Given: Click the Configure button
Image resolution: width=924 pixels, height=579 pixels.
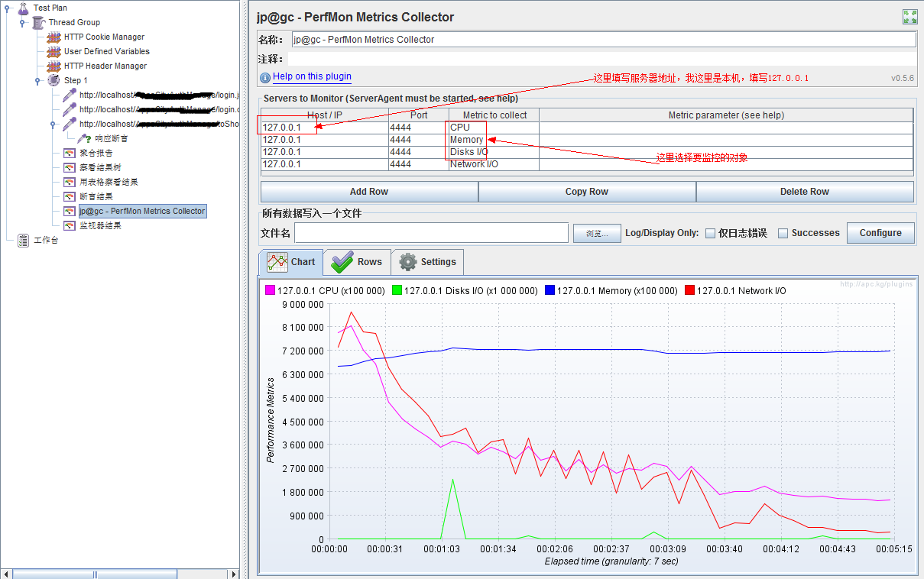Looking at the screenshot, I should pyautogui.click(x=880, y=233).
